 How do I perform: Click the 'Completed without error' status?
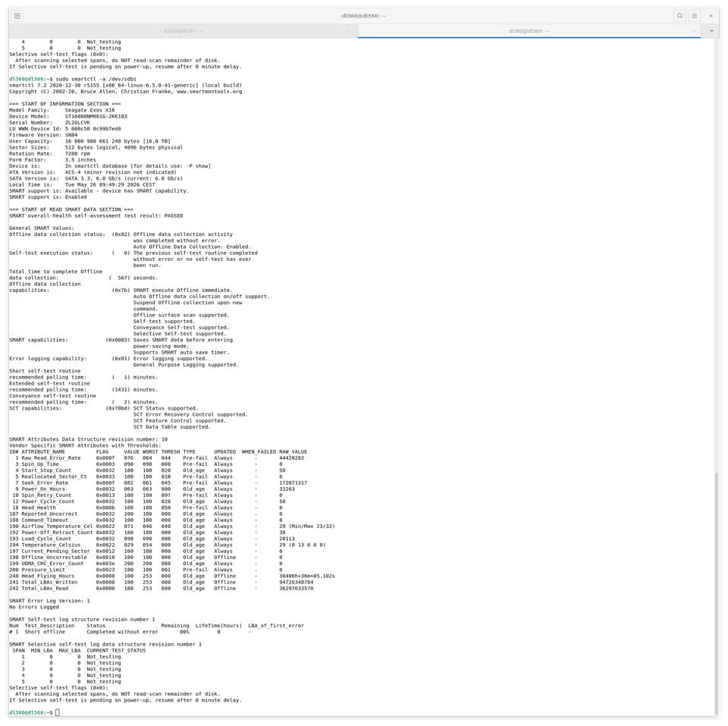point(122,632)
